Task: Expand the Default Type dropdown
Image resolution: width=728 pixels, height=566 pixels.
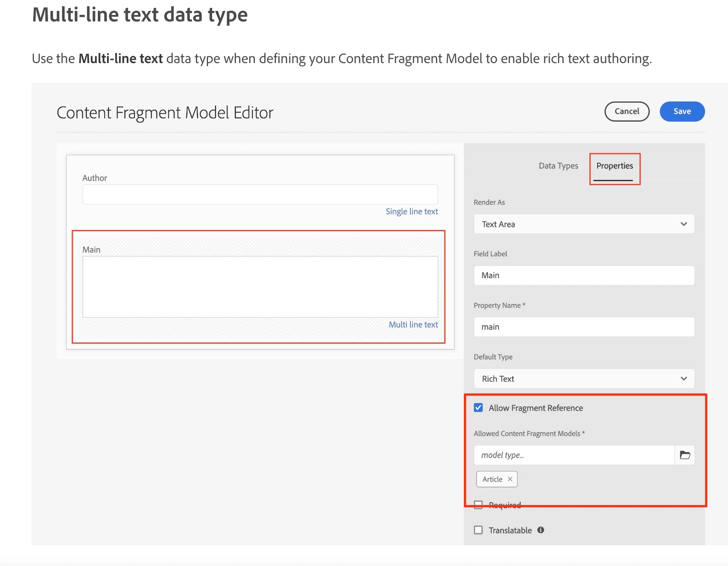Action: click(584, 379)
